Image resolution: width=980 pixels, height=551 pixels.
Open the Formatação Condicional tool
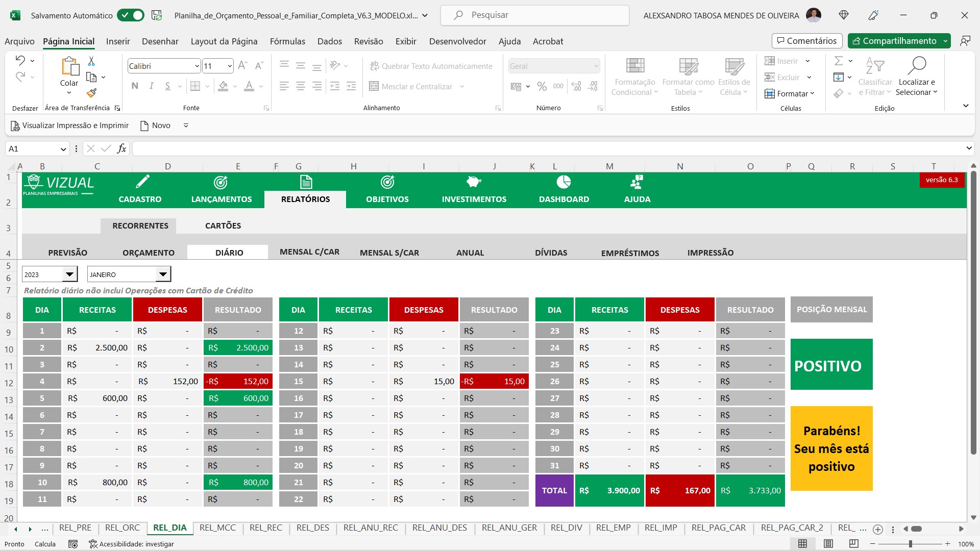634,76
